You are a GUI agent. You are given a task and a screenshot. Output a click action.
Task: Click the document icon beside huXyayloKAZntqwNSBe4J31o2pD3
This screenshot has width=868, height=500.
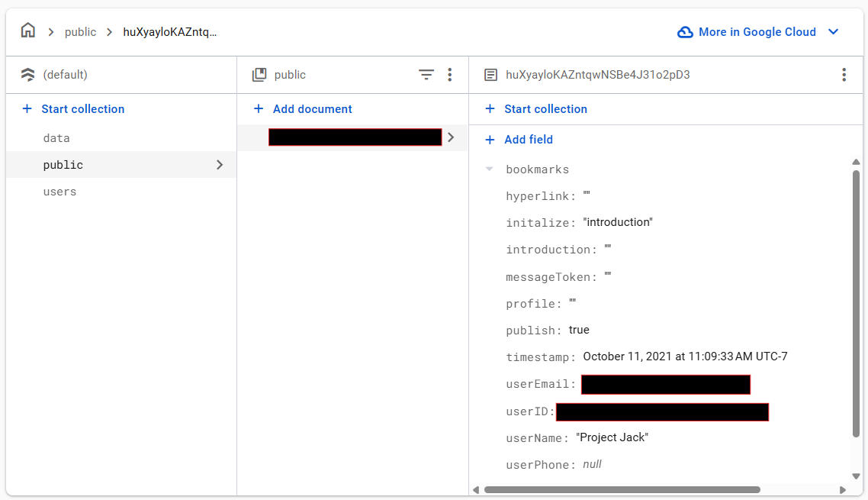[x=490, y=75]
